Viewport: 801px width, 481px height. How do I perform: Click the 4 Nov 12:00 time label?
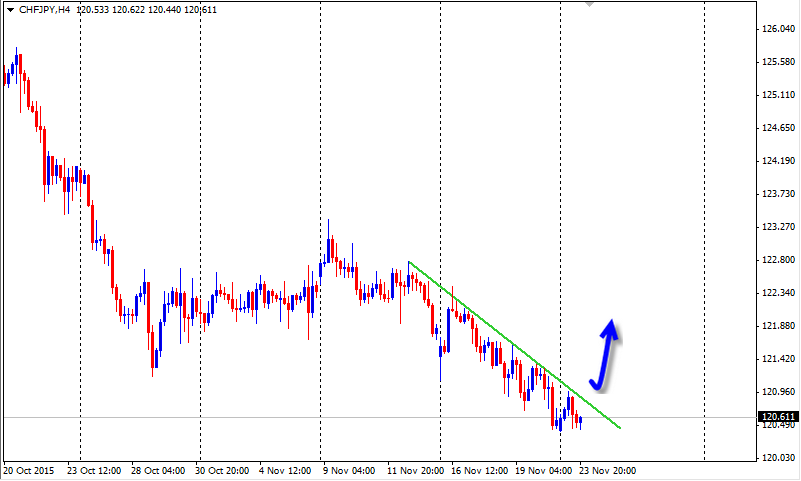(285, 470)
